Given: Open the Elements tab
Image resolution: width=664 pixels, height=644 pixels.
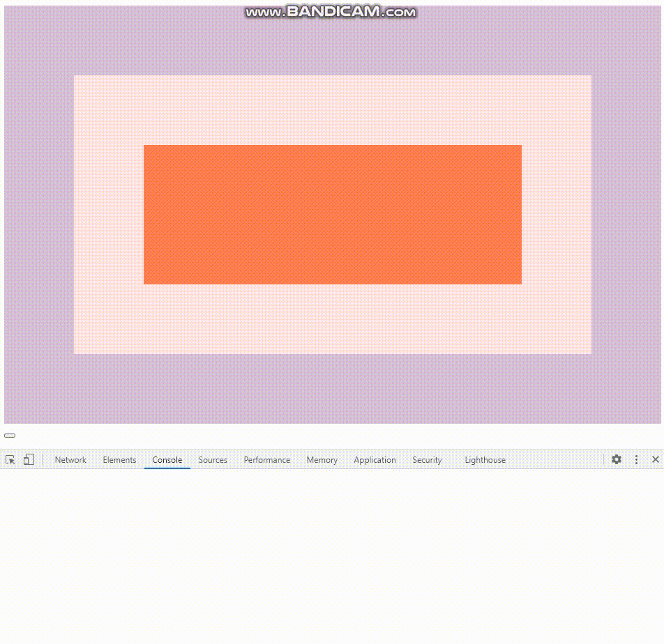Looking at the screenshot, I should [x=119, y=460].
